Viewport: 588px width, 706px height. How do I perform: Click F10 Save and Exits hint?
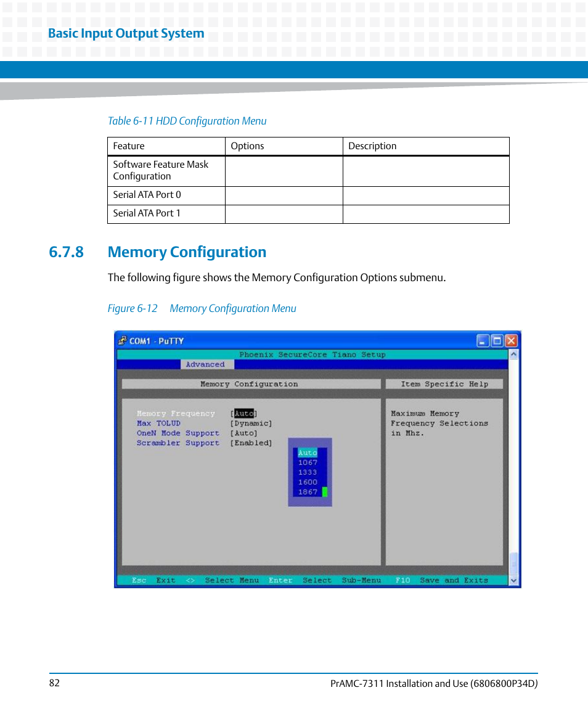point(442,580)
